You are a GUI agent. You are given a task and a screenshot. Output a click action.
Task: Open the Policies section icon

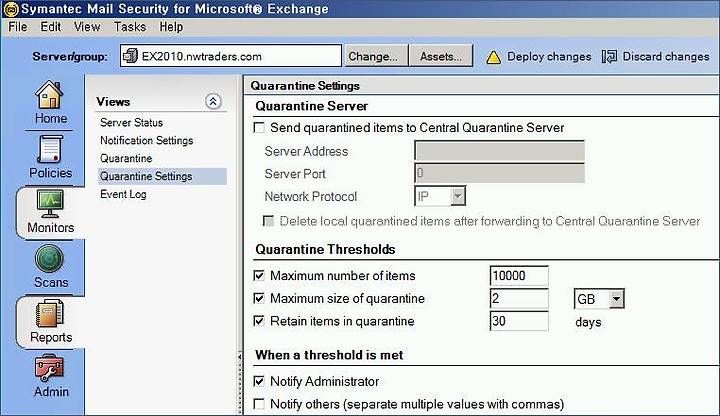50,149
